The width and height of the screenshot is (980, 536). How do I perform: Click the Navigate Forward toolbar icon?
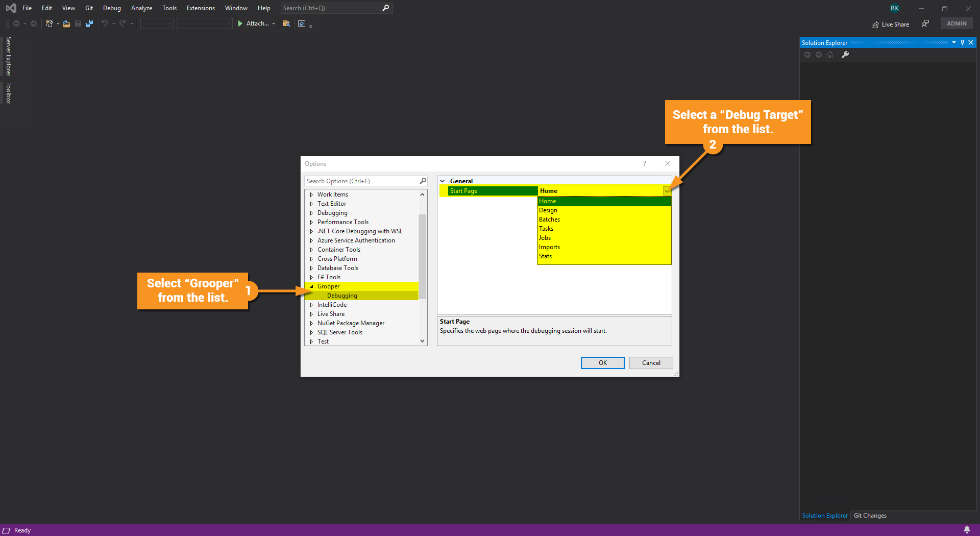pos(34,23)
